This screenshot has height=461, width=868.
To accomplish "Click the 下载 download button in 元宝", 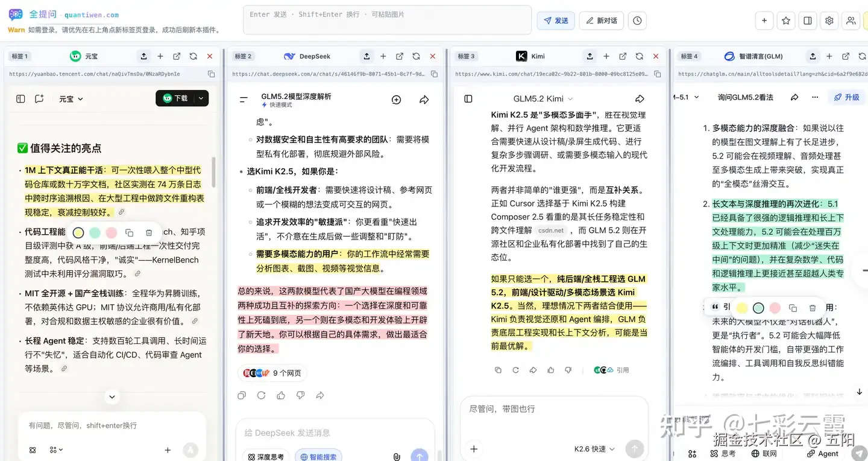I will tap(175, 98).
